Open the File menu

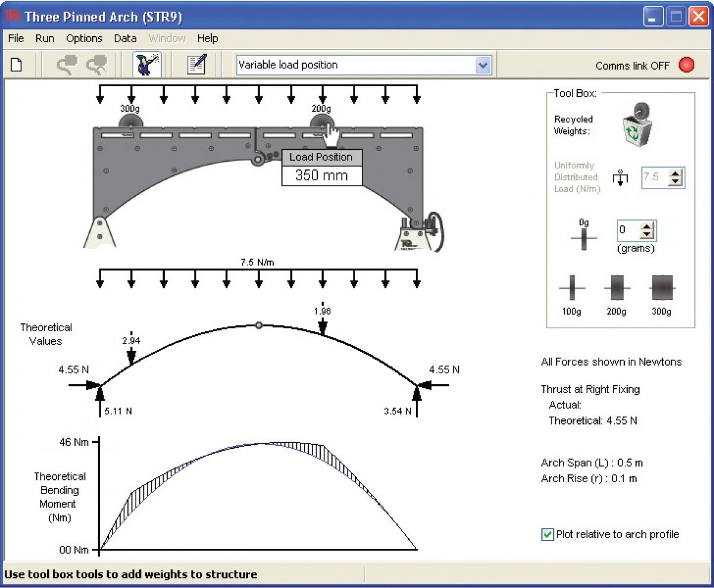[16, 38]
